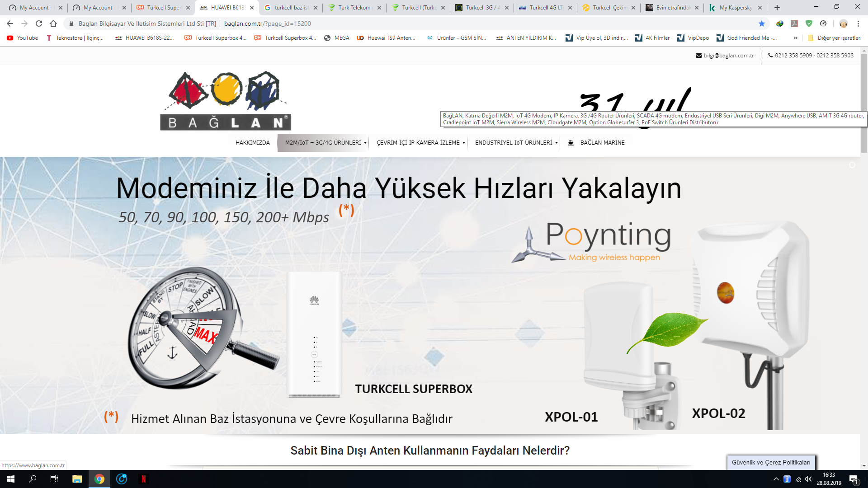Open the HAKKIMIZDA menu item
Viewport: 868px width, 488px height.
[x=252, y=143]
